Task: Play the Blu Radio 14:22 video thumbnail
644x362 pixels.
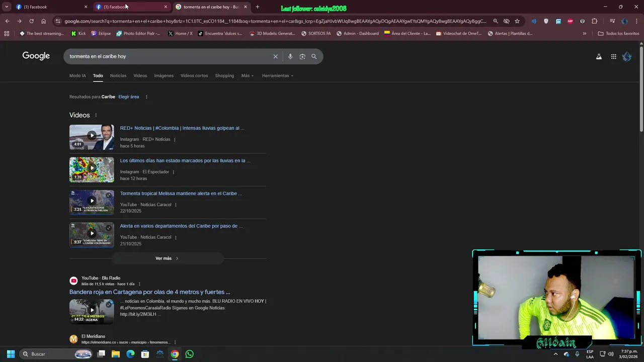Action: [x=92, y=312]
